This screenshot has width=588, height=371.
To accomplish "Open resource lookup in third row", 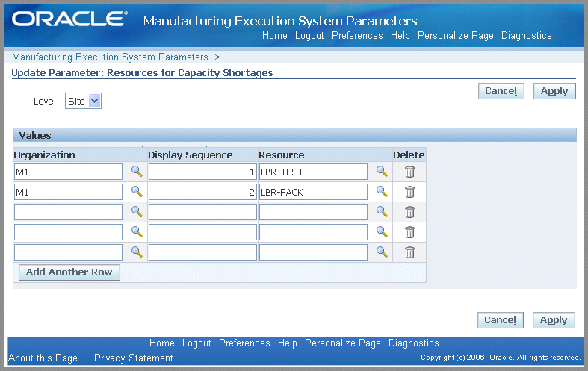I will pyautogui.click(x=382, y=212).
